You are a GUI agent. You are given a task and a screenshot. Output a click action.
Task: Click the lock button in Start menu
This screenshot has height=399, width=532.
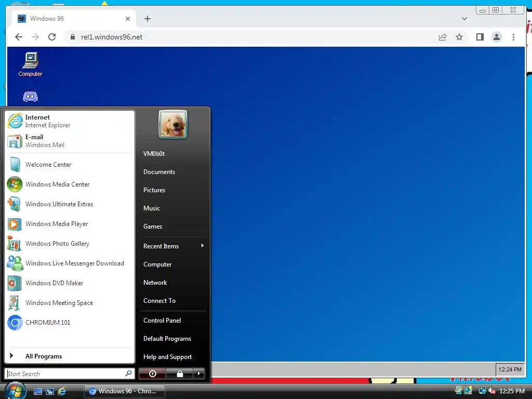tap(179, 374)
